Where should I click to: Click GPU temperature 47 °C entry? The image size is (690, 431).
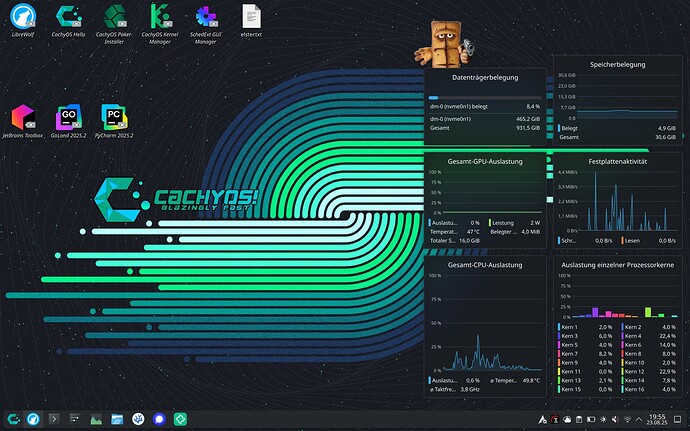tap(455, 232)
